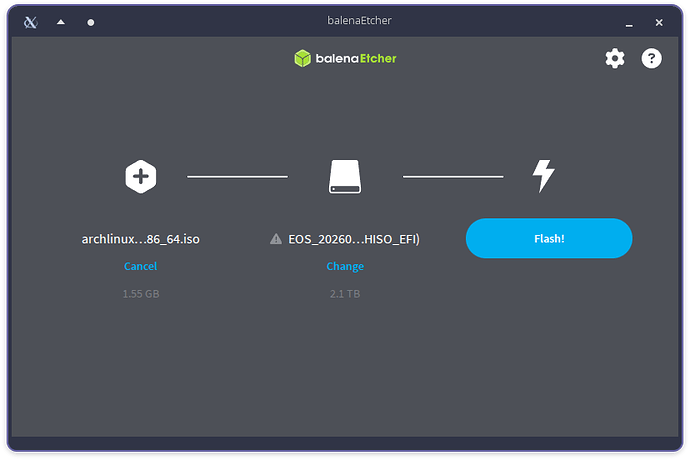Open balenaEtcher settings gear

(x=615, y=58)
